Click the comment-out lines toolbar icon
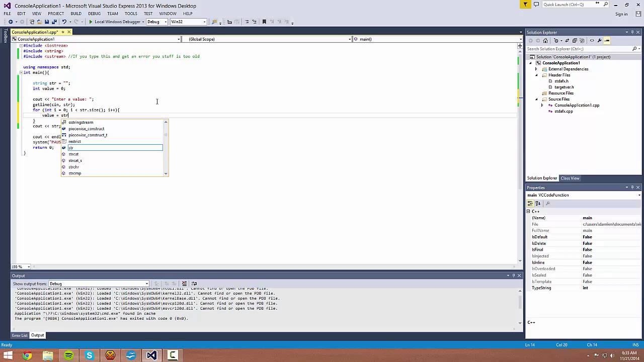Image resolution: width=644 pixels, height=362 pixels. tap(247, 22)
